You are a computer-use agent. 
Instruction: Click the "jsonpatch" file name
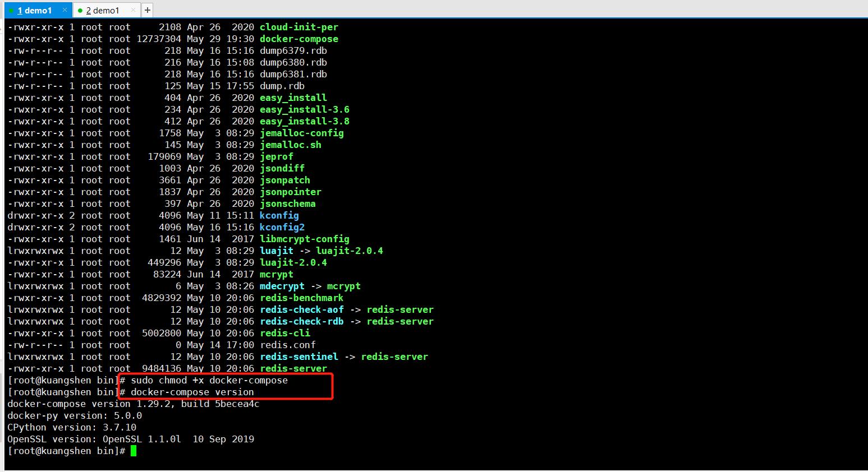pos(285,180)
